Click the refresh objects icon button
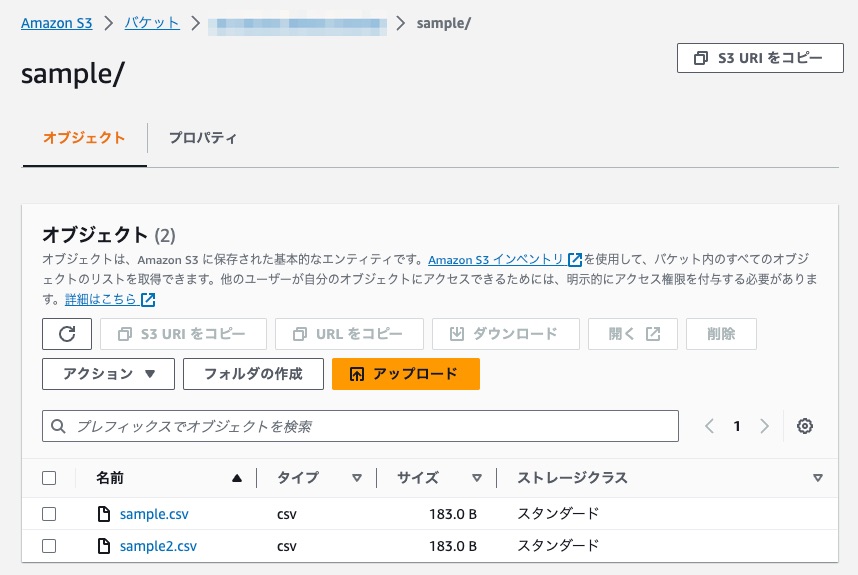The width and height of the screenshot is (858, 575). (67, 334)
